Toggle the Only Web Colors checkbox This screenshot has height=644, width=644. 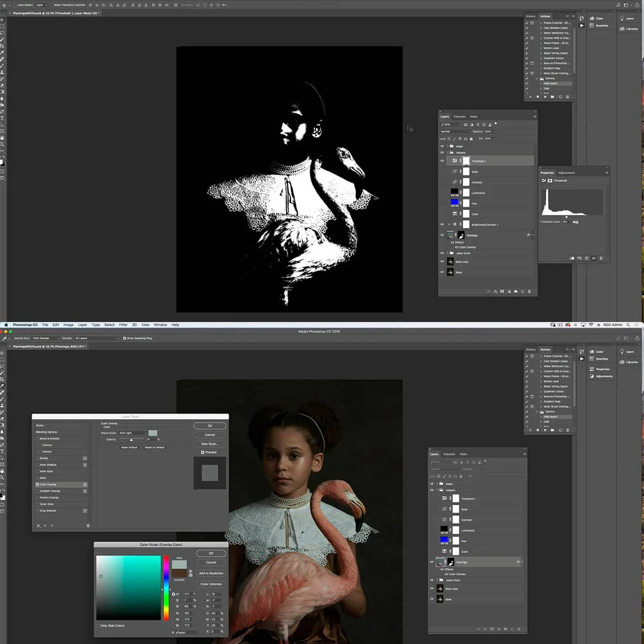tap(97, 625)
